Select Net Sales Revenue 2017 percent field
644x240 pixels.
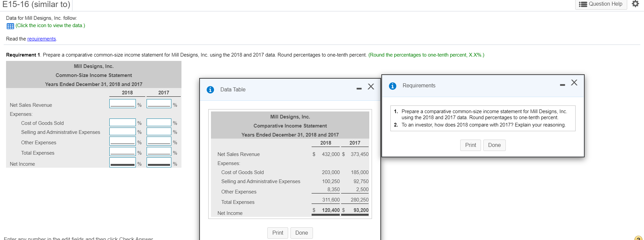[x=159, y=104]
